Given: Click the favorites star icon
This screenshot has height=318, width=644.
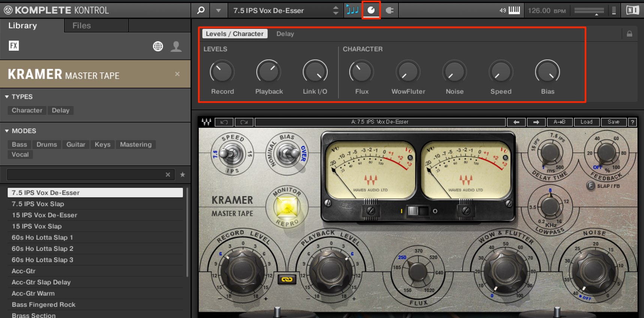Looking at the screenshot, I should pos(183,174).
